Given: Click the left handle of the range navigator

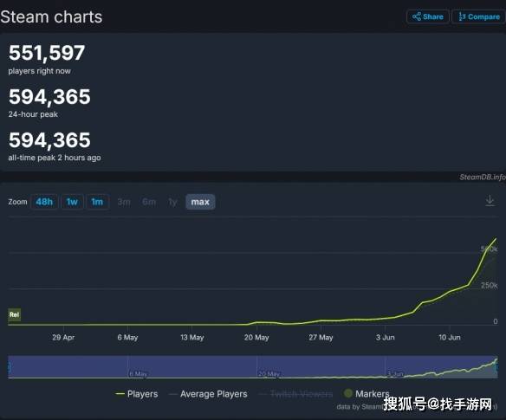Looking at the screenshot, I should click(9, 367).
